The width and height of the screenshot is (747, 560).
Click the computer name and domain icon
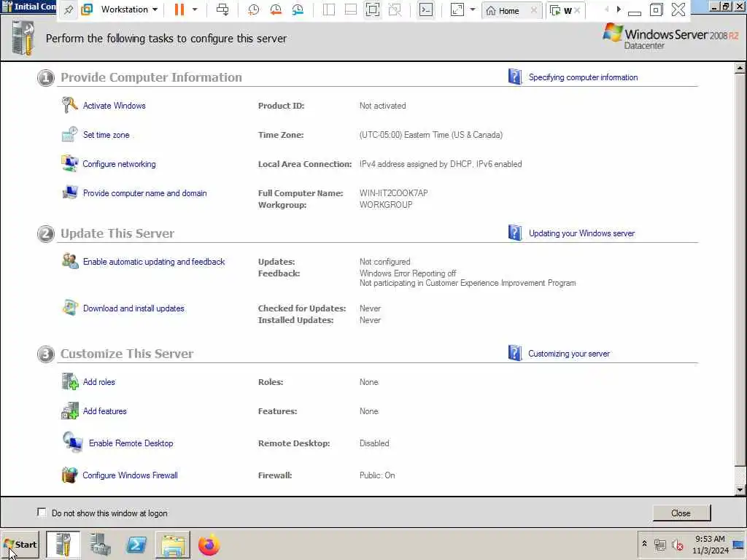tap(70, 192)
